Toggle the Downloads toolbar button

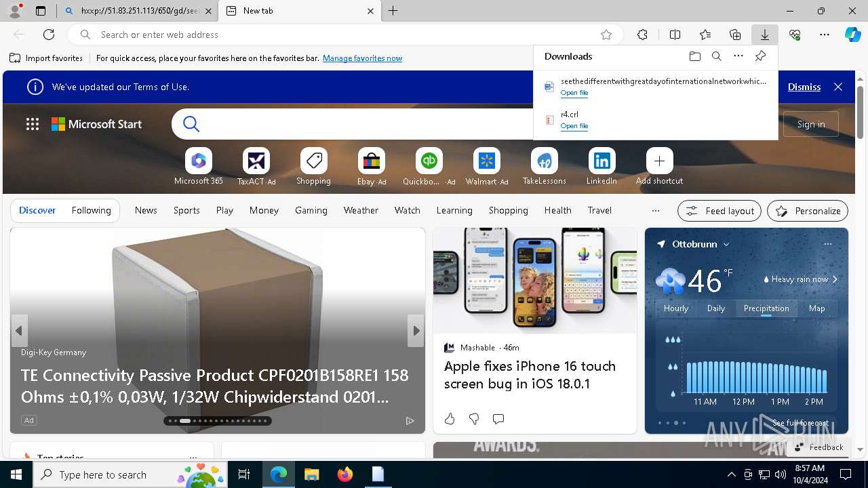pyautogui.click(x=764, y=35)
